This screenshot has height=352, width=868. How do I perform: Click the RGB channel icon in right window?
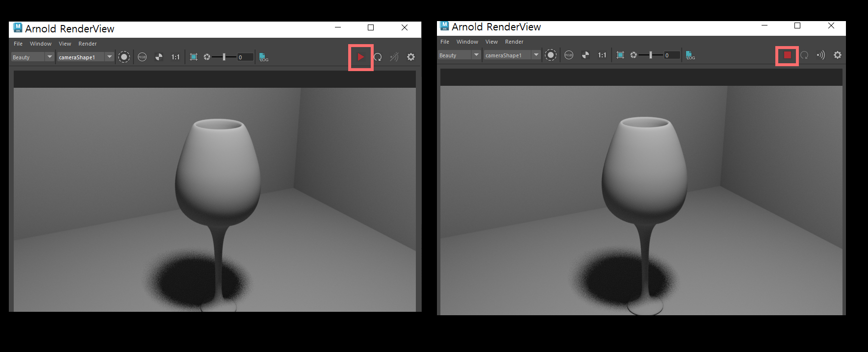click(569, 55)
